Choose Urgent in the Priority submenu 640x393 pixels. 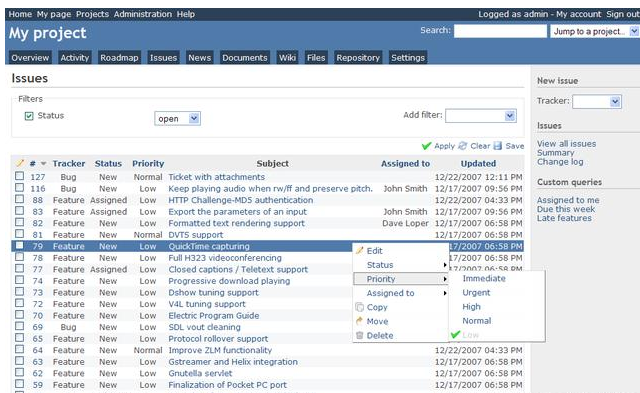coord(476,293)
